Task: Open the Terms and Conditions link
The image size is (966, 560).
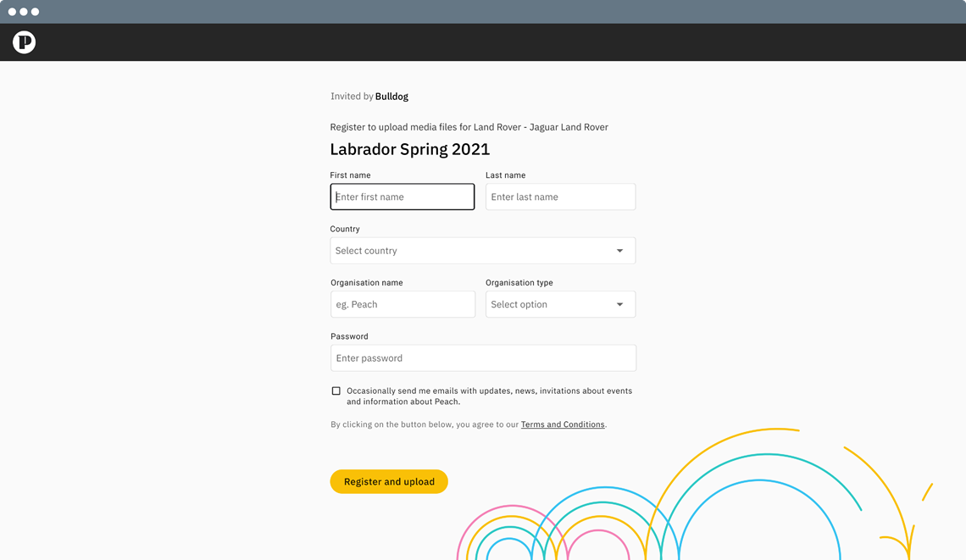Action: 563,424
